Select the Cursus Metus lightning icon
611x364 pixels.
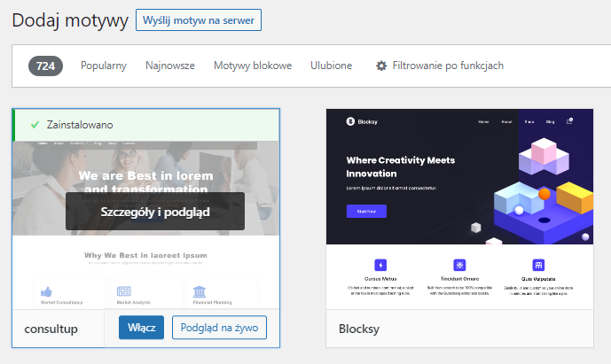pos(380,265)
